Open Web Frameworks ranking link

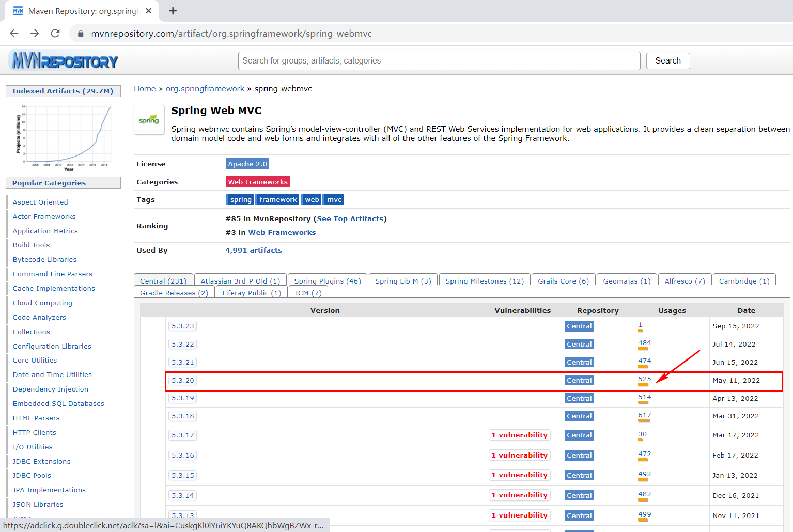pos(282,233)
